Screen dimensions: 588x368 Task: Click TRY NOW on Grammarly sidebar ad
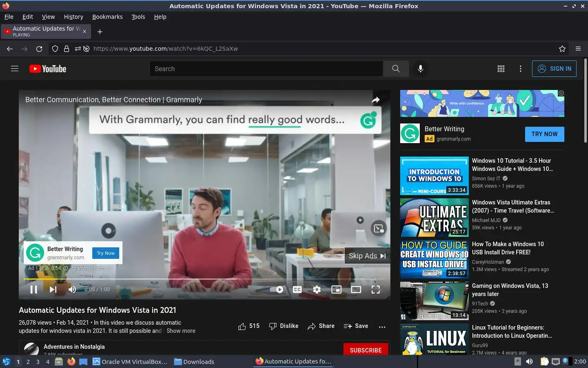(x=544, y=134)
